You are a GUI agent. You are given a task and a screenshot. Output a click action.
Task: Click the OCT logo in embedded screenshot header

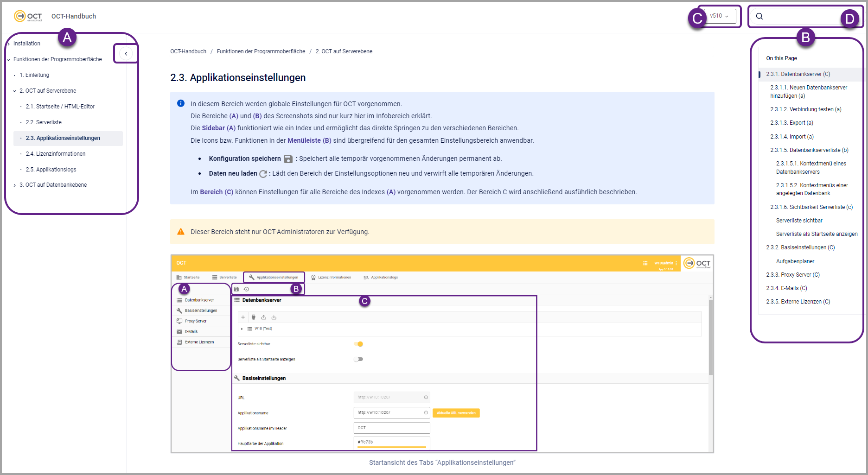coord(697,263)
